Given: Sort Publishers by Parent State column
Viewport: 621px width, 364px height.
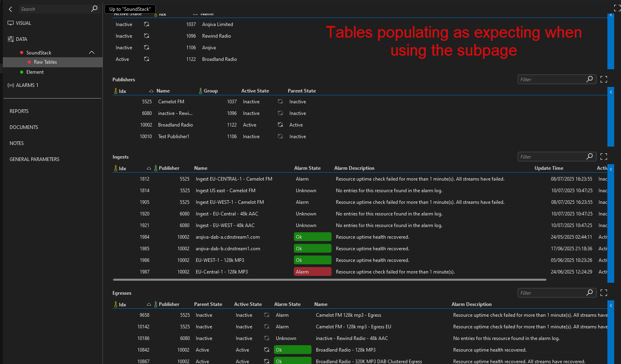Looking at the screenshot, I should click(x=302, y=91).
